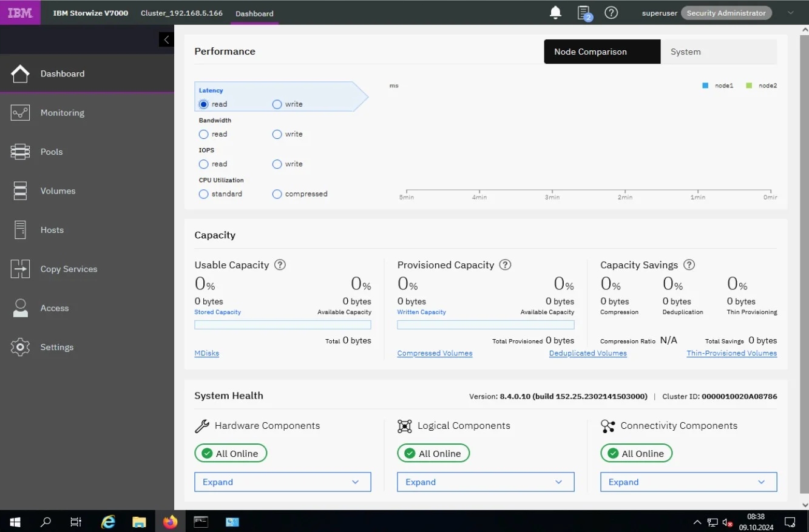
Task: Open the notifications bell icon
Action: pyautogui.click(x=555, y=12)
